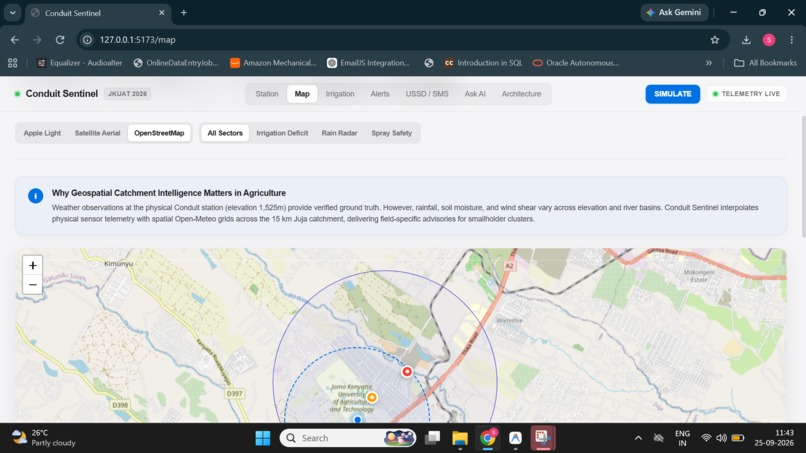Go forward with browser forward arrow
Screen dimensions: 806x453
click(37, 40)
